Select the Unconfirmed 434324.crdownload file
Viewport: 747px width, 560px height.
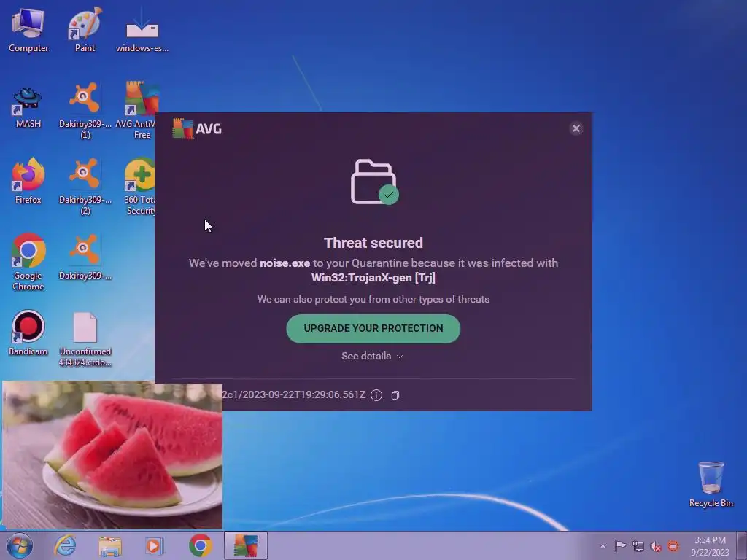pos(85,339)
